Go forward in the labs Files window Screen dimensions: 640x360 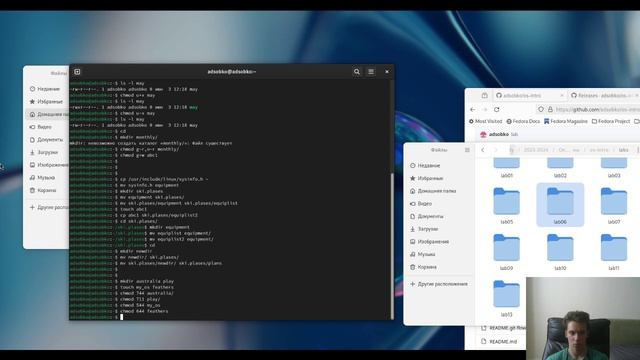tap(496, 150)
